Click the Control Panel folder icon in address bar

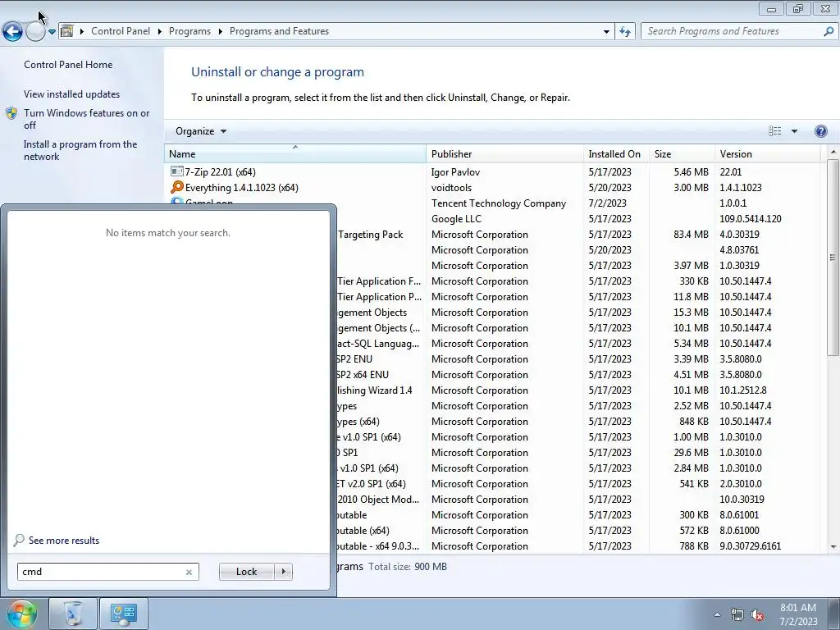[x=67, y=31]
